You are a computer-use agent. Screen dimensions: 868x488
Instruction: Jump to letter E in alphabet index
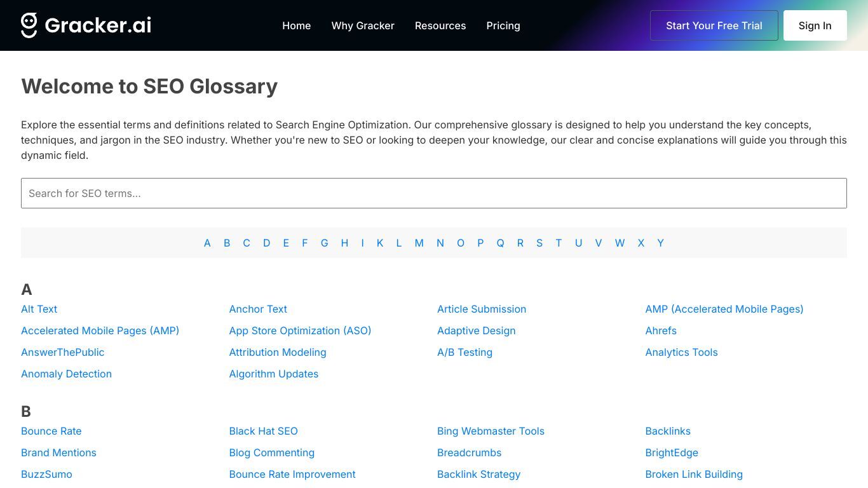pyautogui.click(x=286, y=243)
